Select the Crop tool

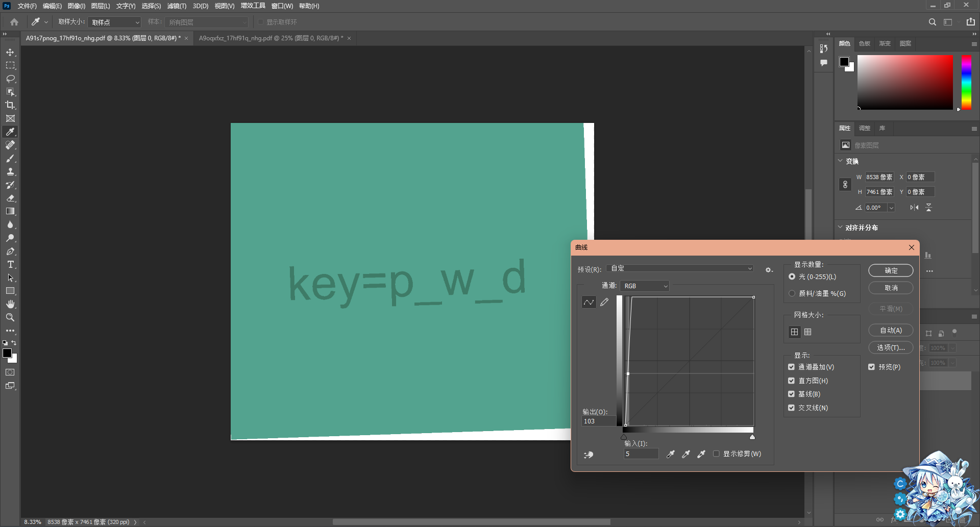pyautogui.click(x=10, y=105)
